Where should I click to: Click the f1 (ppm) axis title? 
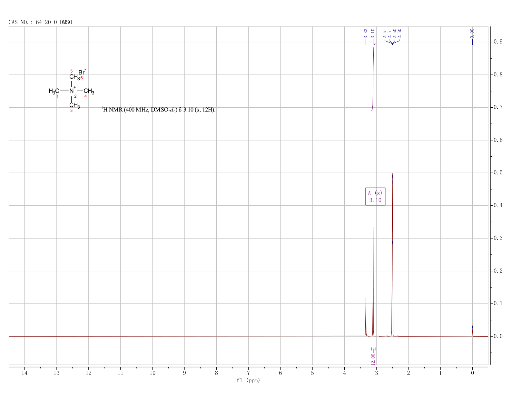coord(248,380)
